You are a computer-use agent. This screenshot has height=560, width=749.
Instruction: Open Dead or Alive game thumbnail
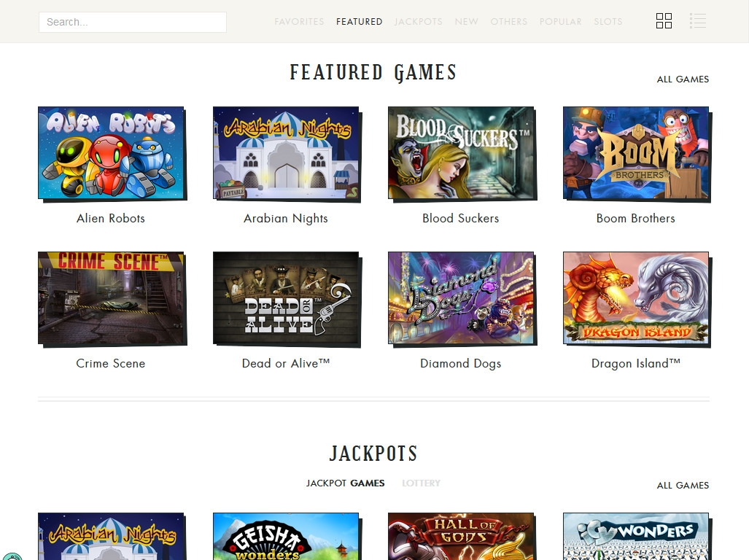pyautogui.click(x=286, y=298)
